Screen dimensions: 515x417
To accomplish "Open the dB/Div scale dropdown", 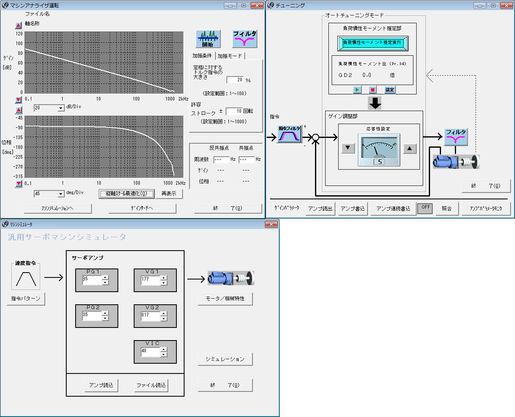I will 61,108.
